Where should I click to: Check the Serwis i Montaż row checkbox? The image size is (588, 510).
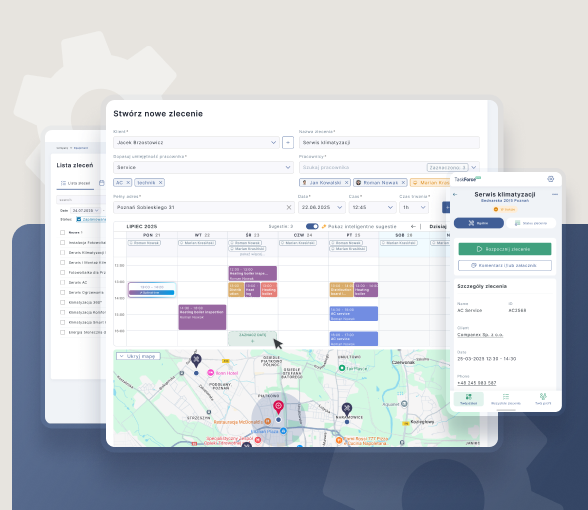(x=63, y=262)
